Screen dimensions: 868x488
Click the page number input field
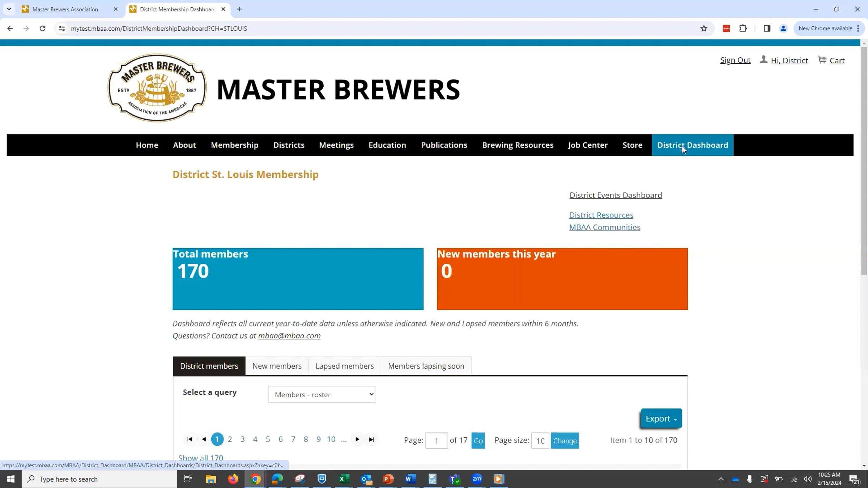point(436,441)
